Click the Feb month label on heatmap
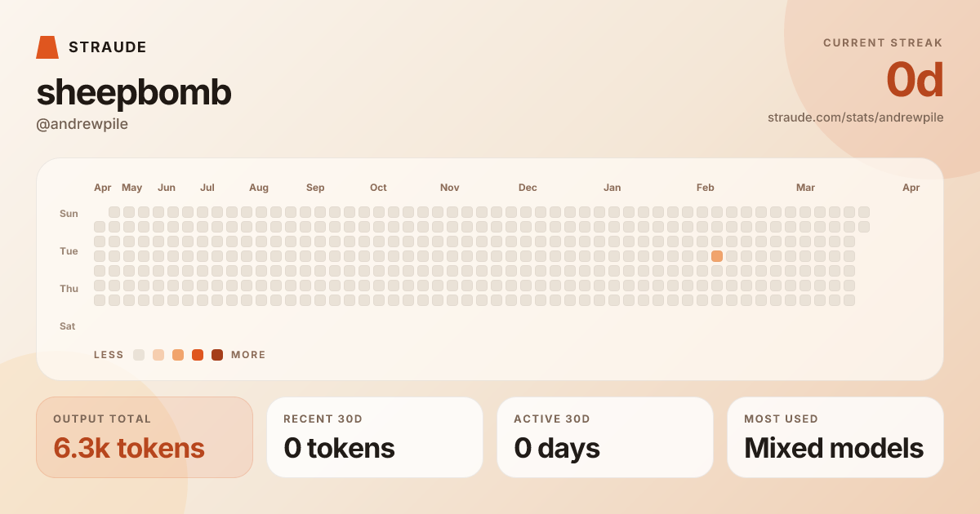The image size is (980, 514). (706, 188)
